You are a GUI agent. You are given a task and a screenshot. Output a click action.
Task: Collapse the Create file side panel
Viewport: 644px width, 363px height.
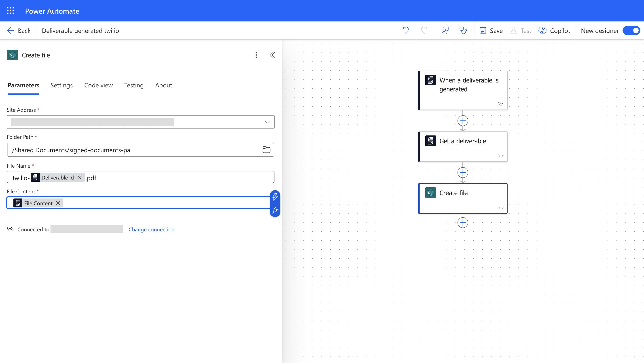(x=273, y=55)
